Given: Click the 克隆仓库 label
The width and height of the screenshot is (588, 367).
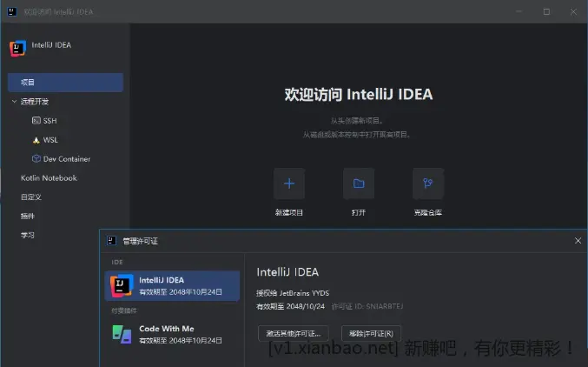Looking at the screenshot, I should (428, 212).
